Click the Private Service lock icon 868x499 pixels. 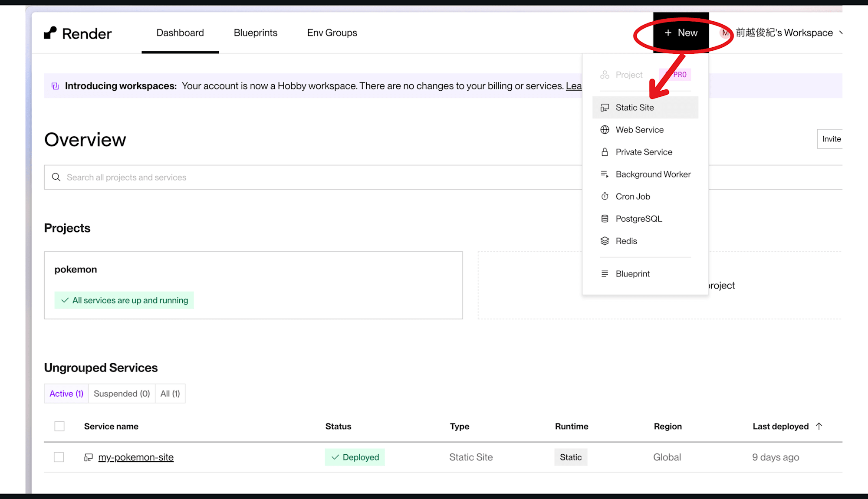[x=605, y=152]
